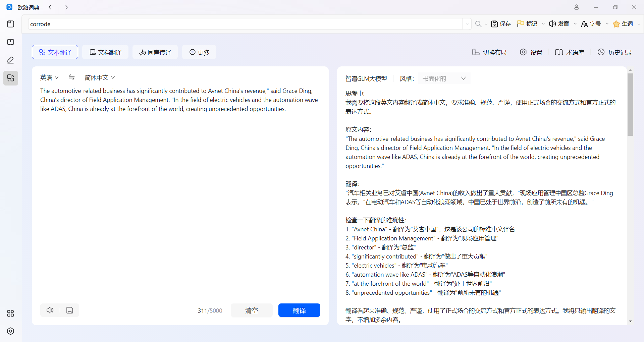Click the save icon below source text
Screen dimensions: 644x342
[x=70, y=310]
